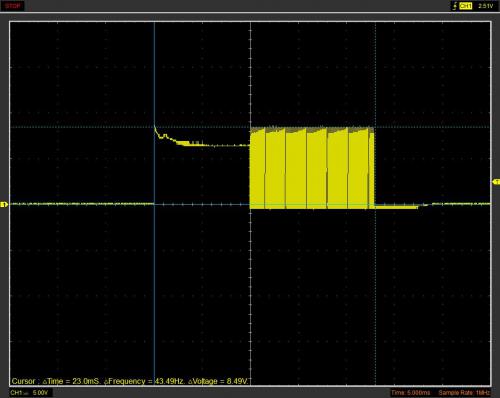Click the yellow pulse burst waveform
500x398 pixels.
312,168
